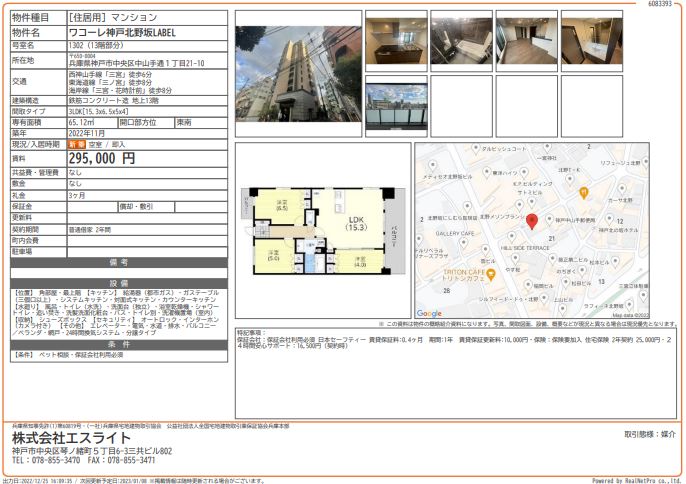Click the map pin beside ダルビッシュコート
The height and width of the screenshot is (484, 686).
(x=476, y=150)
